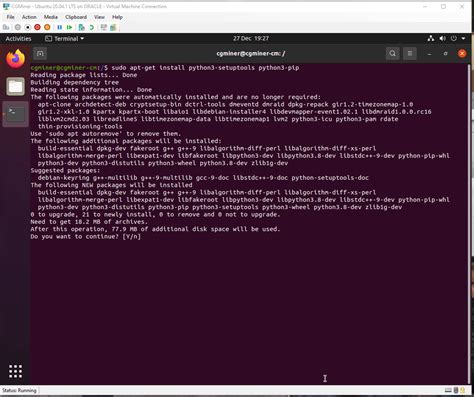Screen dimensions: 474x397
Task: Click the power icon in top bar
Action: click(454, 39)
